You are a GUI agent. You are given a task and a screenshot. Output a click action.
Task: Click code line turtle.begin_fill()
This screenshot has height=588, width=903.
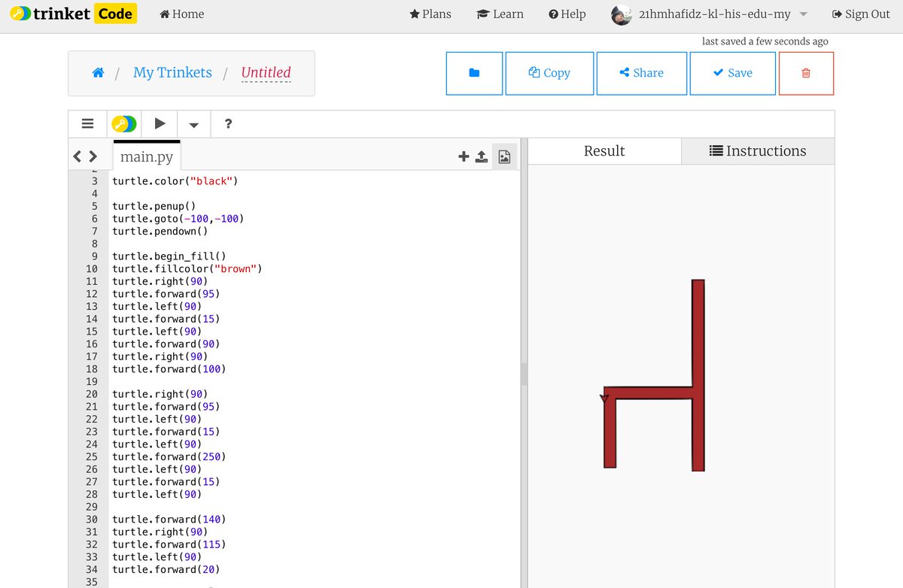point(169,256)
